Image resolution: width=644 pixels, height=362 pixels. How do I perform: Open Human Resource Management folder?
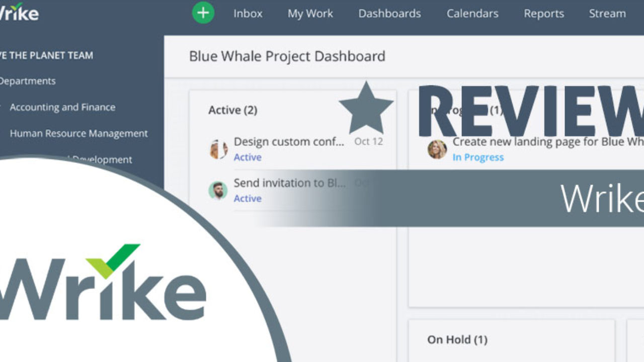[x=79, y=133]
